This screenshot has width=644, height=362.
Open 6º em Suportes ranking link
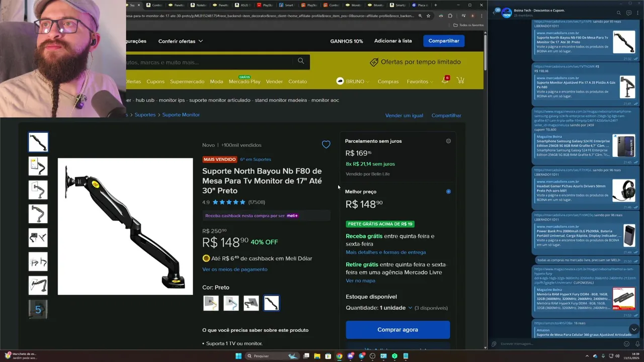[256, 159]
